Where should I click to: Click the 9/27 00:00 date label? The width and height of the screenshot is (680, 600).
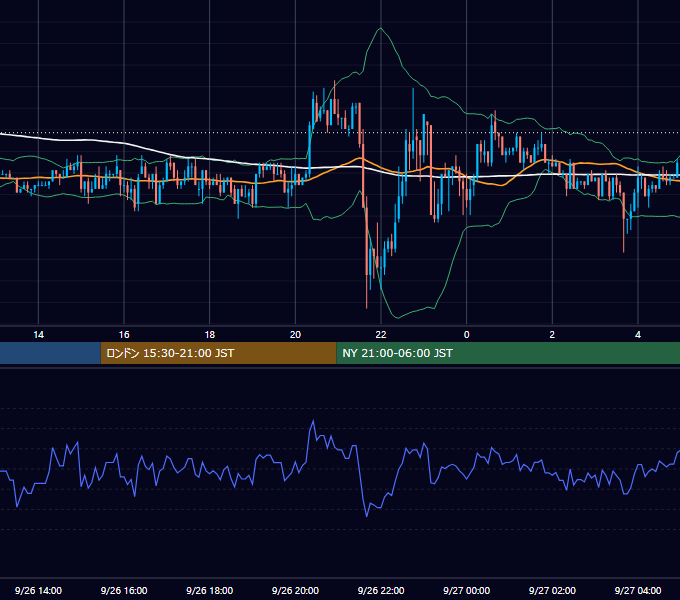[467, 590]
